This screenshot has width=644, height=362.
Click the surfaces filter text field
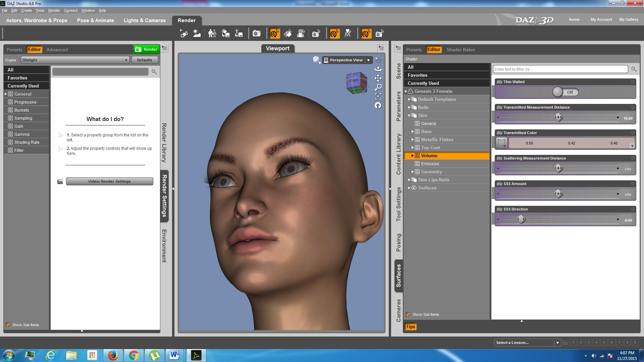click(560, 69)
